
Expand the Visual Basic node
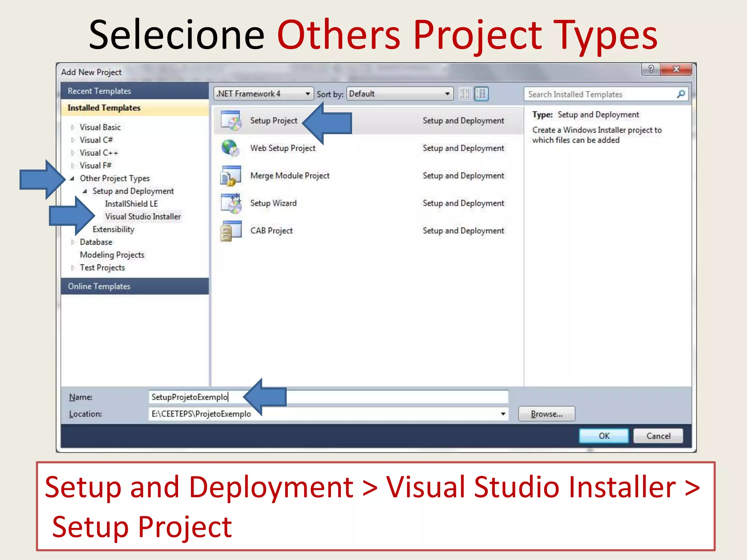point(73,127)
